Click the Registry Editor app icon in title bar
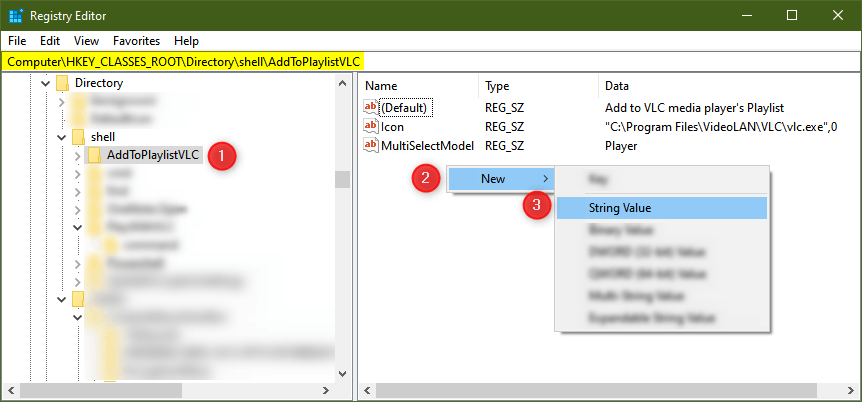The width and height of the screenshot is (862, 402). pyautogui.click(x=16, y=16)
